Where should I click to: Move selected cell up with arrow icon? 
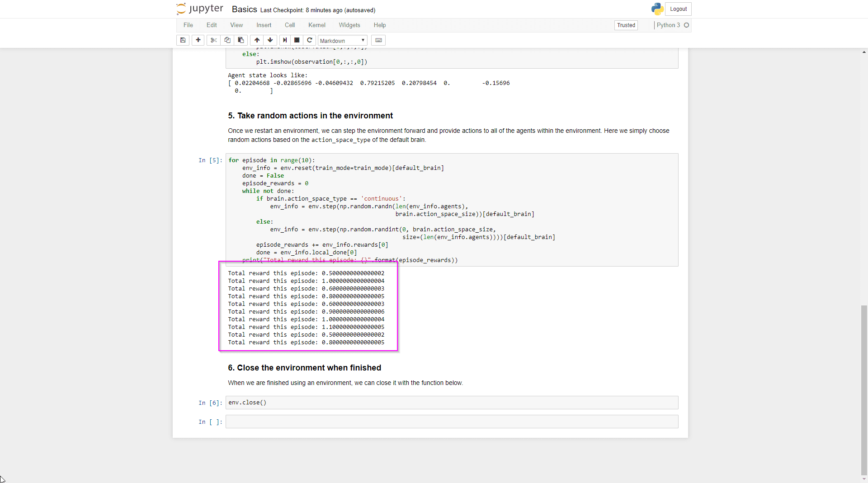(x=257, y=40)
